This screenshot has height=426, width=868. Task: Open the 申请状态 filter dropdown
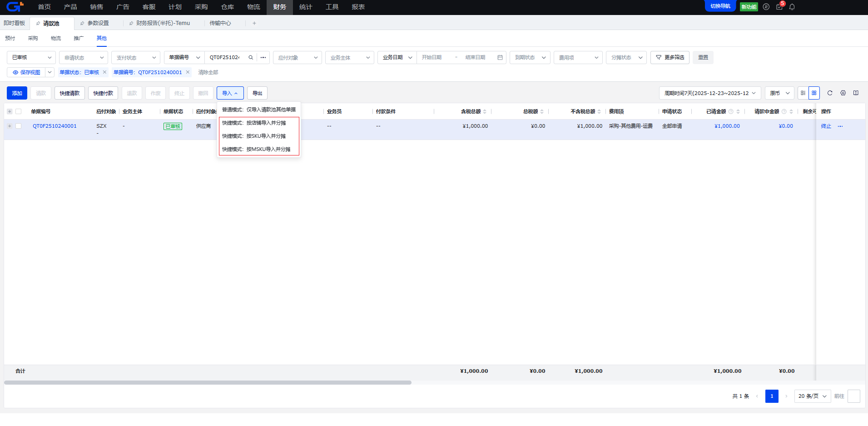click(84, 58)
